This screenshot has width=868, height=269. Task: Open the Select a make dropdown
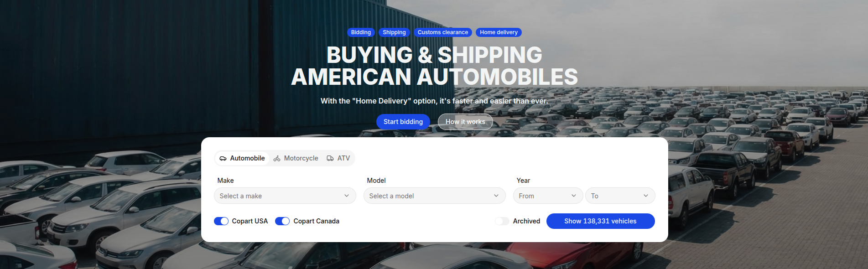285,196
